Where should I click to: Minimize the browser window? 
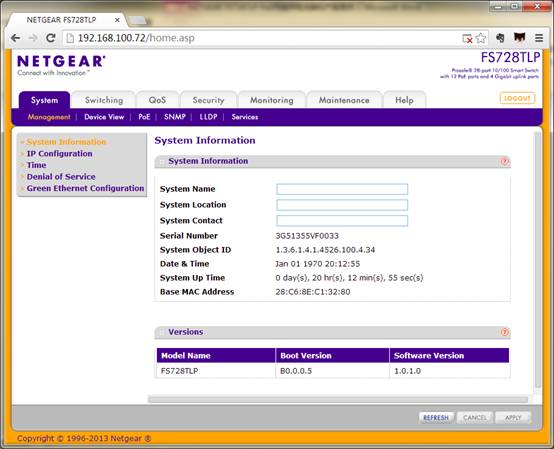pos(499,6)
